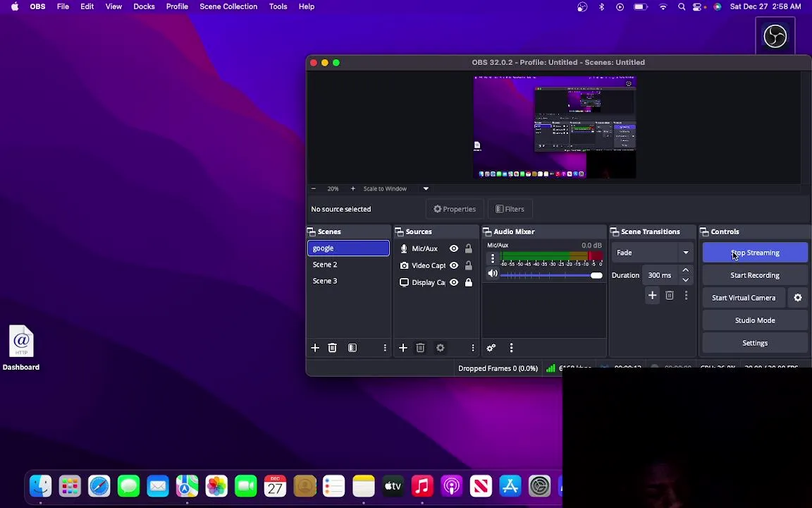Zoom out the preview with minus icon
812x508 pixels.
313,188
